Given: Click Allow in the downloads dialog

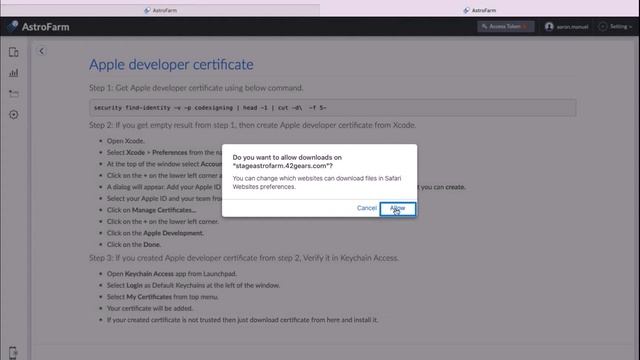Looking at the screenshot, I should pos(398,209).
